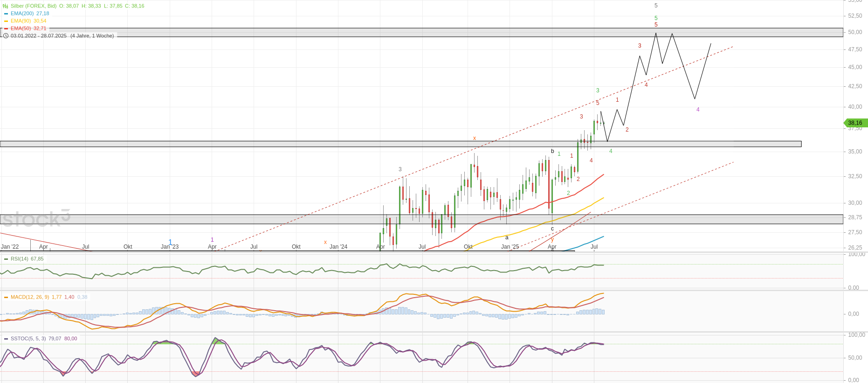Select the purple wave label 4
This screenshot has width=868, height=383.
coord(698,110)
